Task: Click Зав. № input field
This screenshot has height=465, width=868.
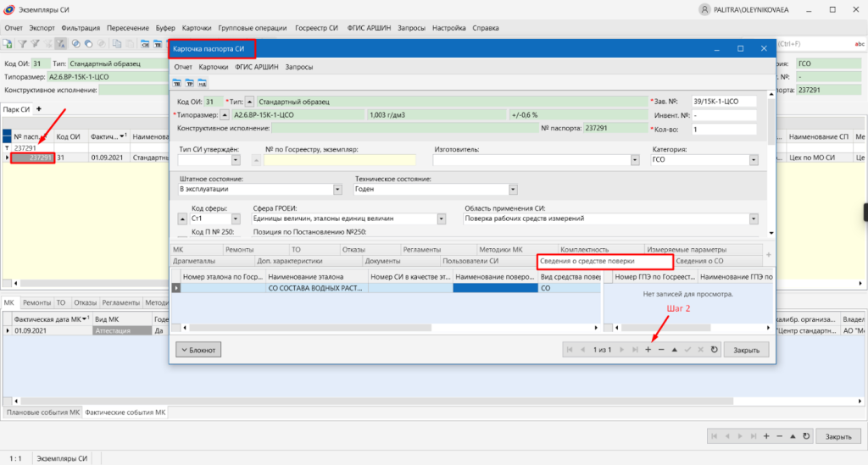Action: click(724, 102)
